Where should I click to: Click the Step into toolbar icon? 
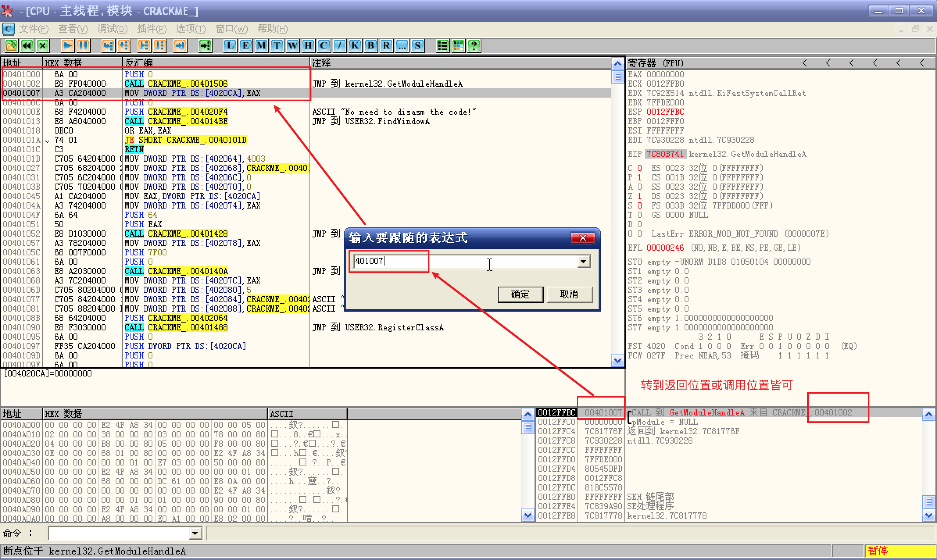tap(108, 46)
